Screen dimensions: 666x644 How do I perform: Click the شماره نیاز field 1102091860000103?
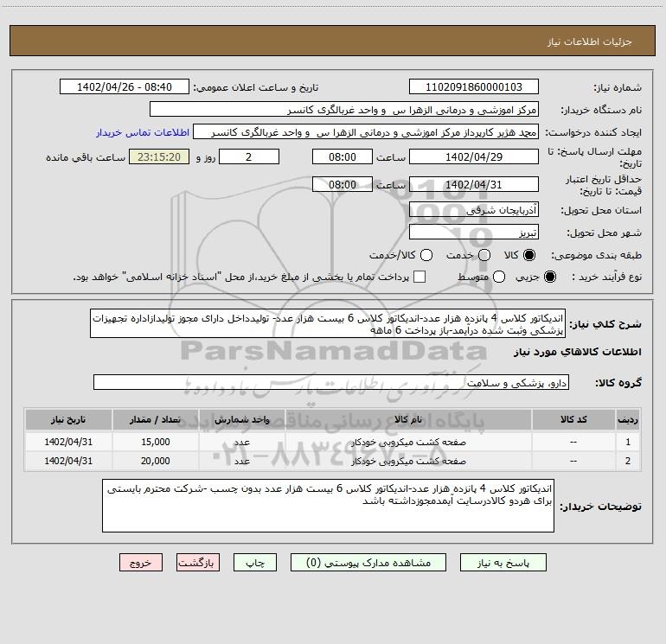point(474,87)
